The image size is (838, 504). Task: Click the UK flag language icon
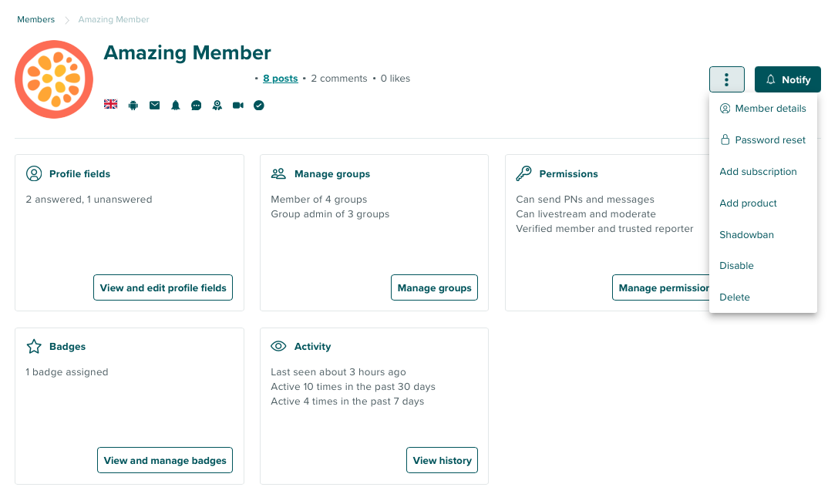pos(110,105)
